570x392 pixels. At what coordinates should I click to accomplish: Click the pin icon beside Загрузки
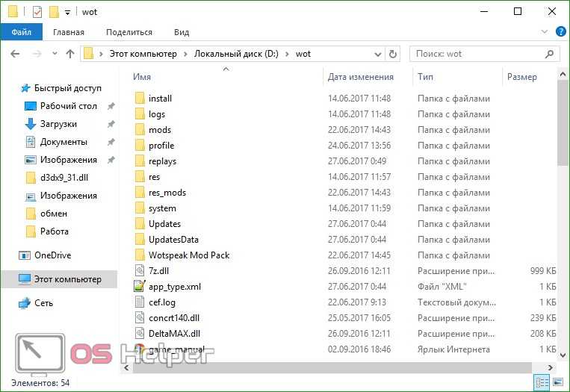[x=111, y=124]
